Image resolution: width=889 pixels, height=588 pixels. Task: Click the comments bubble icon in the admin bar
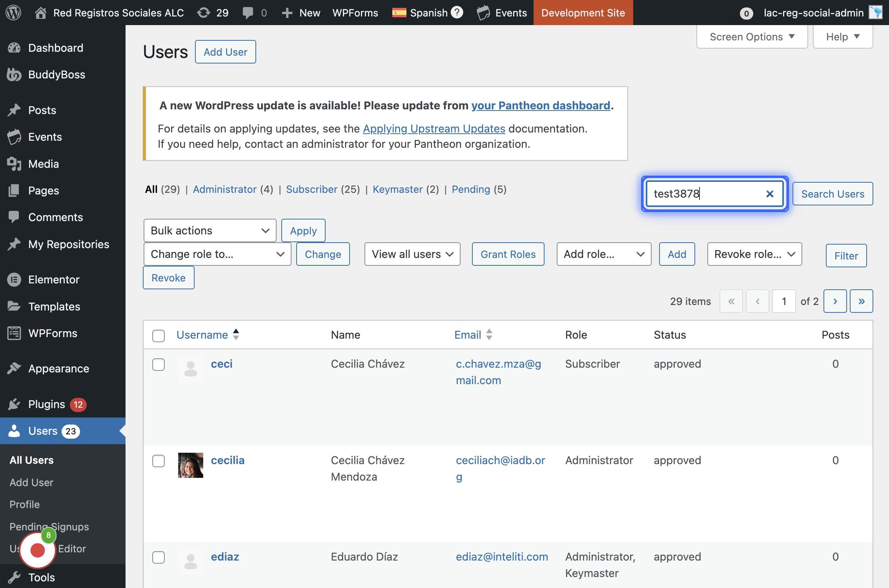tap(248, 13)
